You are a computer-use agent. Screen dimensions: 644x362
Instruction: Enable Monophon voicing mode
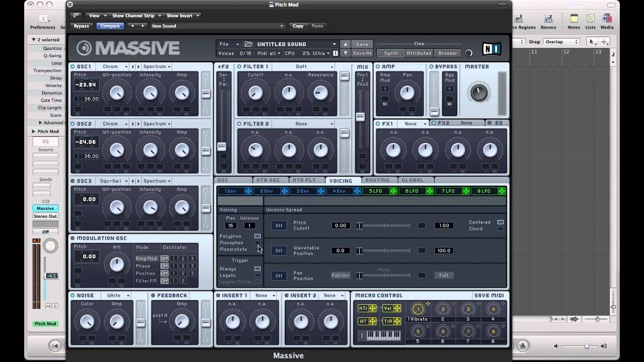pyautogui.click(x=258, y=243)
